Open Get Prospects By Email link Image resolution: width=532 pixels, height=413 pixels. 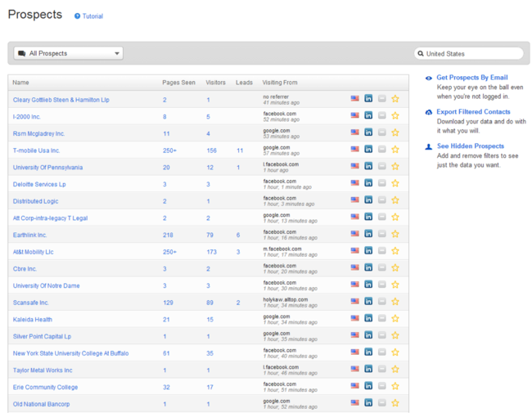(x=471, y=79)
